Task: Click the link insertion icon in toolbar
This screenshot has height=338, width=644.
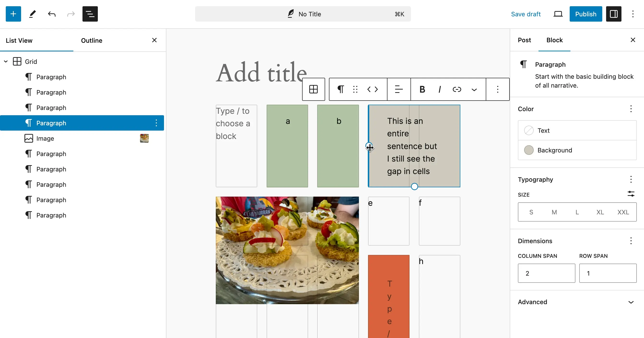Action: click(x=457, y=89)
